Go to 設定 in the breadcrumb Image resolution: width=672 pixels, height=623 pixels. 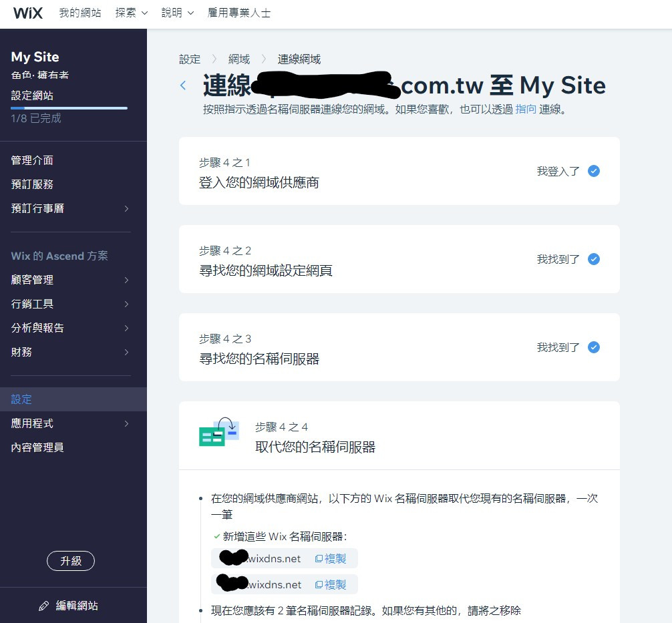pyautogui.click(x=190, y=59)
